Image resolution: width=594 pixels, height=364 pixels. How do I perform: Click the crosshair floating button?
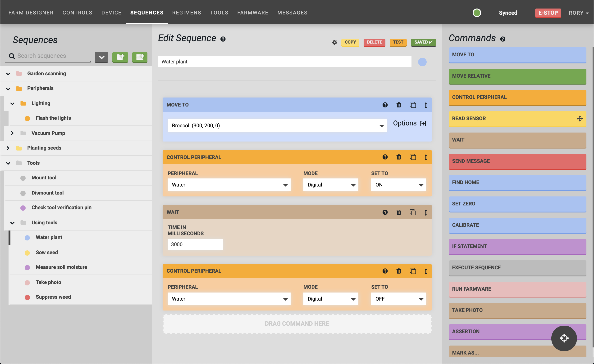[x=564, y=338]
